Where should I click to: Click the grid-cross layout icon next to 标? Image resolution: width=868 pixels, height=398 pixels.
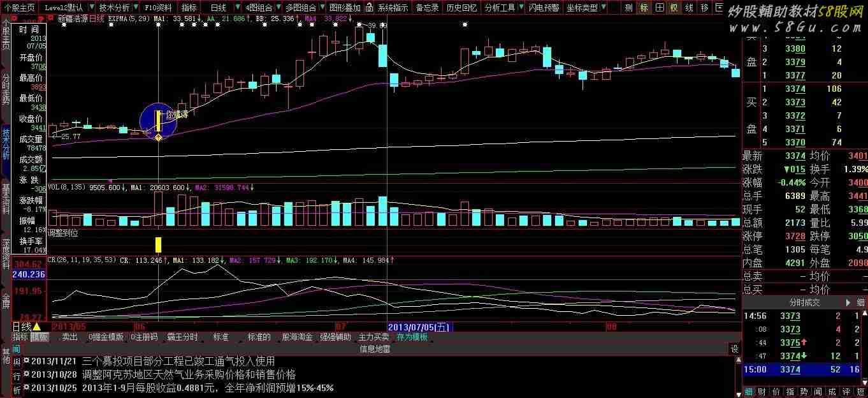pos(660,8)
